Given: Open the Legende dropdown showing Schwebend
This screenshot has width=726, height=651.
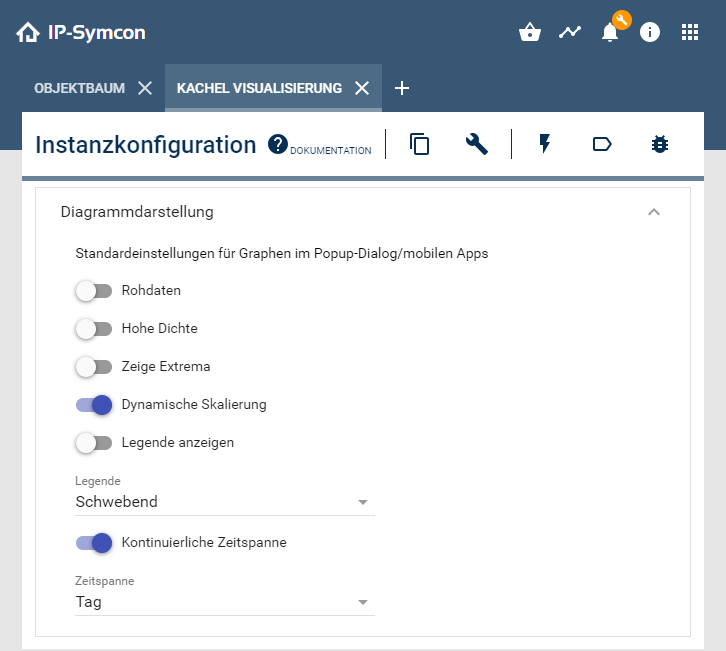Looking at the screenshot, I should [224, 502].
